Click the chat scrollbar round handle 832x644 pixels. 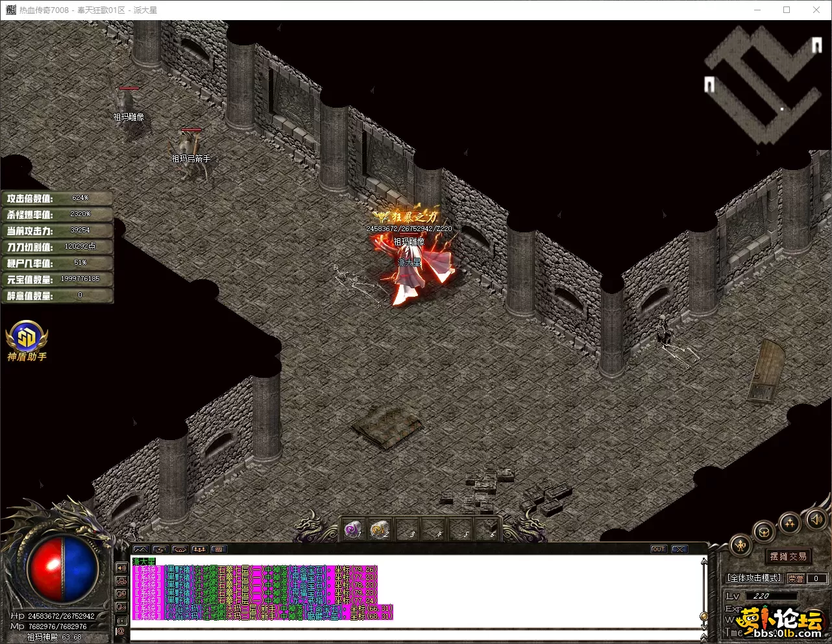[x=704, y=615]
